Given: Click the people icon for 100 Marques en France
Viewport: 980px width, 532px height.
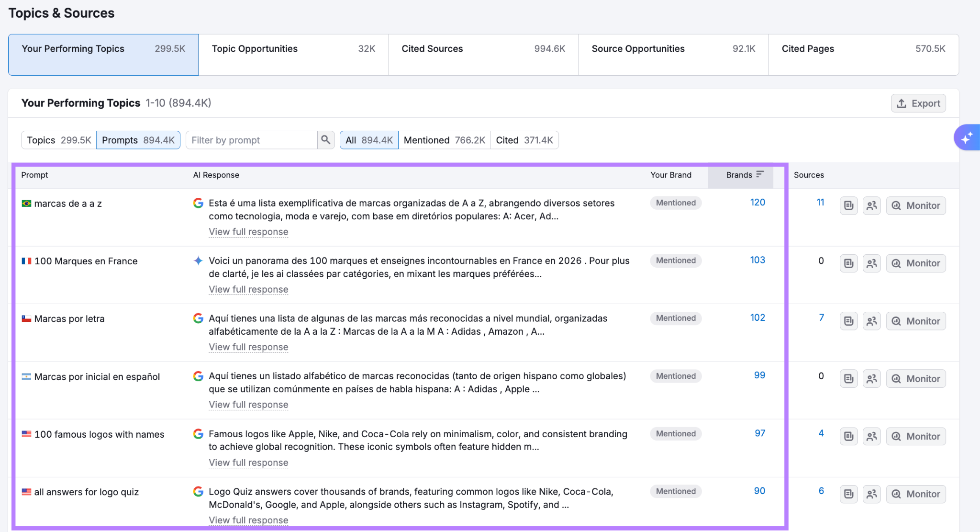Looking at the screenshot, I should tap(872, 263).
